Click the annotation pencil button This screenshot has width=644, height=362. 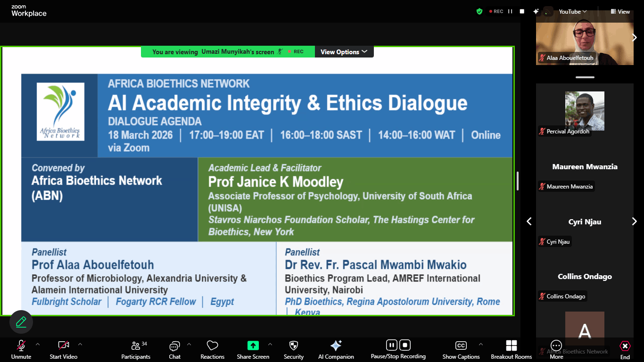point(21,322)
